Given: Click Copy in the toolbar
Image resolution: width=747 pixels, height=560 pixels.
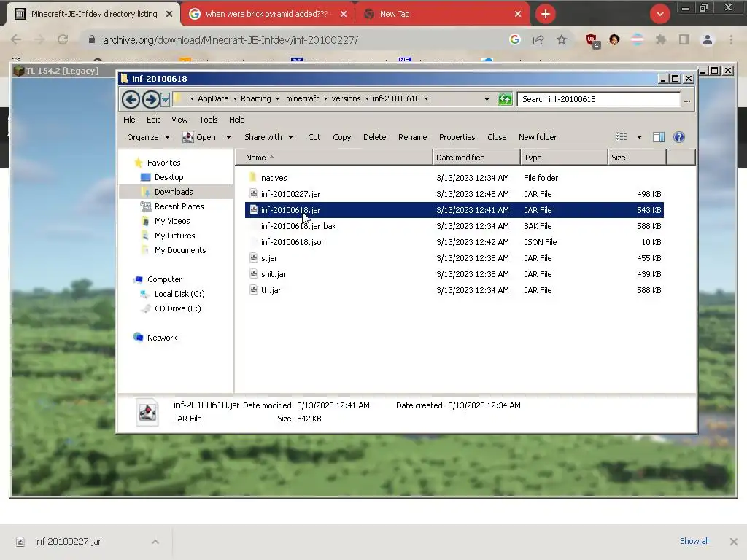Looking at the screenshot, I should 341,137.
